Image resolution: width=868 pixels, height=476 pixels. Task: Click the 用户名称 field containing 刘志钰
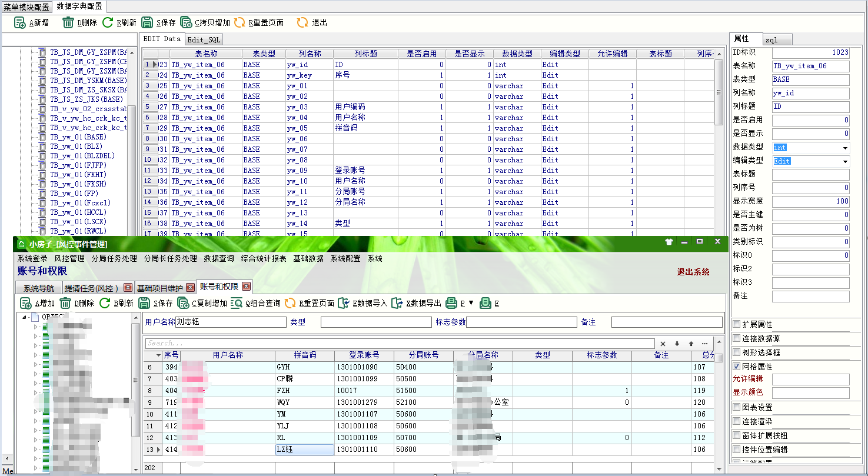[231, 322]
